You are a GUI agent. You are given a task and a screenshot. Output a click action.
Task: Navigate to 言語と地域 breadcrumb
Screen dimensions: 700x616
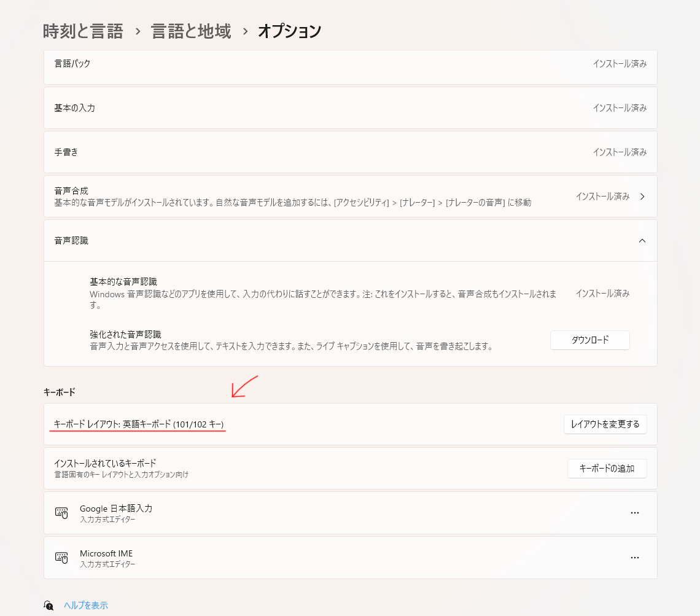[x=191, y=31]
